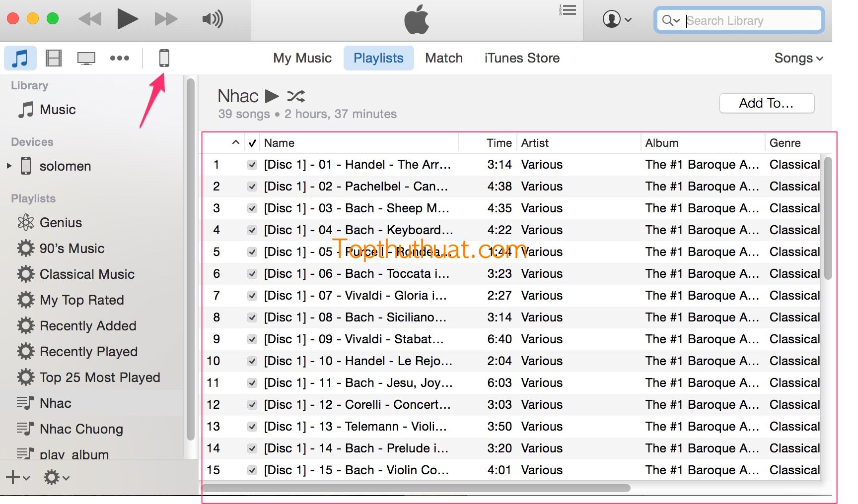Expand the solomen device triangle
The image size is (858, 504).
pyautogui.click(x=9, y=166)
